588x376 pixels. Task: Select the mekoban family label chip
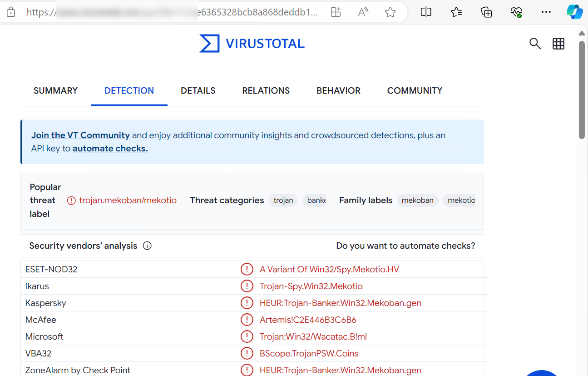(x=417, y=201)
